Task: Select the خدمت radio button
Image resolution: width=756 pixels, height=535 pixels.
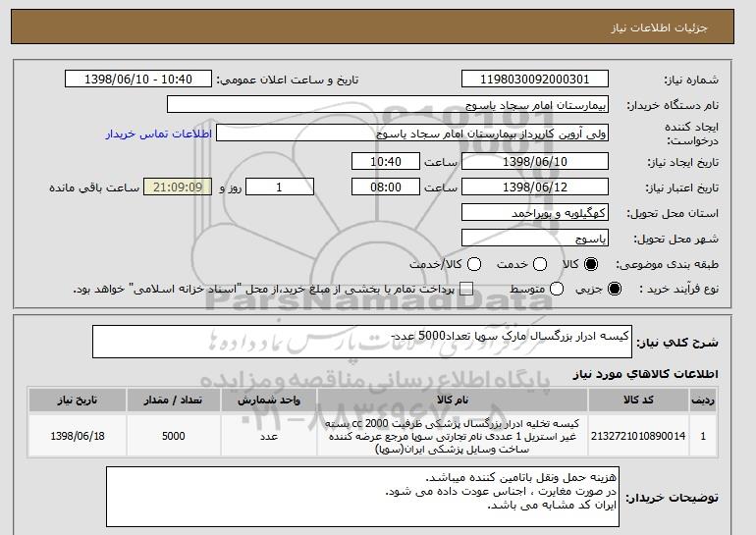Action: pos(540,264)
